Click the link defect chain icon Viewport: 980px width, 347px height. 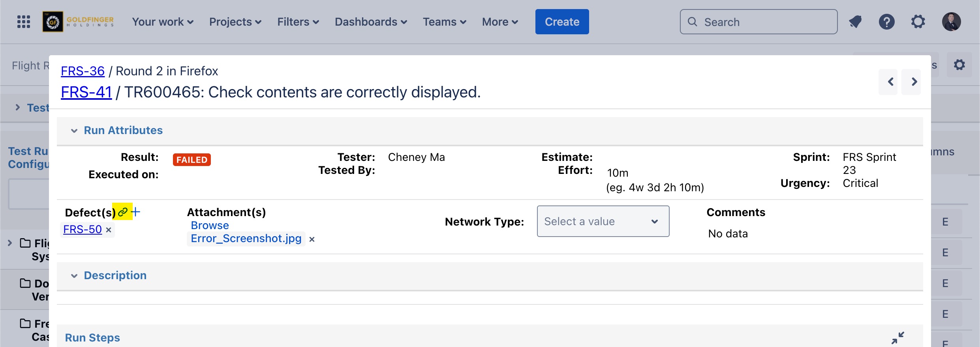point(123,212)
